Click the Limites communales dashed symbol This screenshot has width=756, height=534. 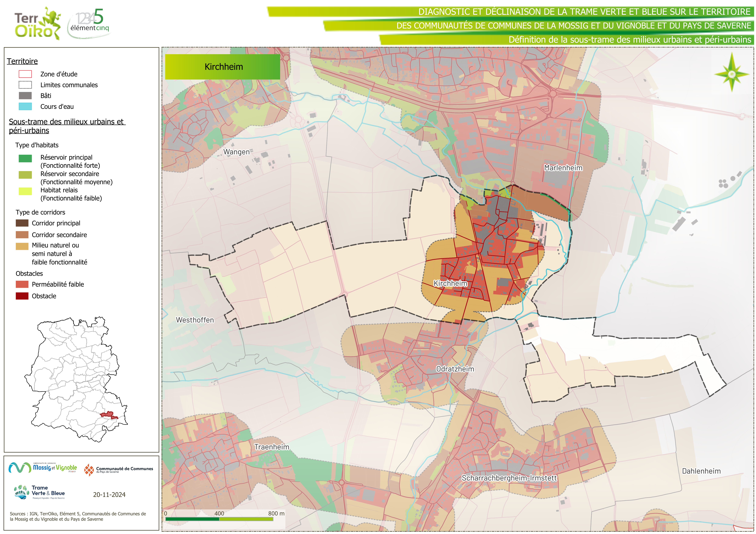[25, 85]
